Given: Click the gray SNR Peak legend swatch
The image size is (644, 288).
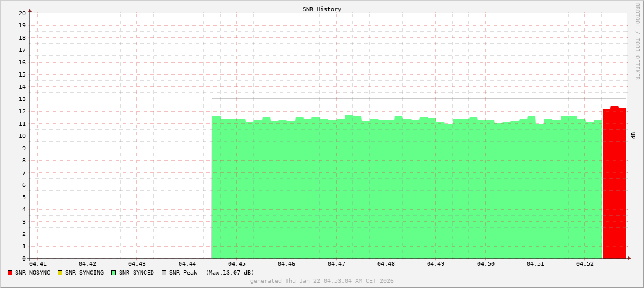Looking at the screenshot, I should tap(164, 273).
